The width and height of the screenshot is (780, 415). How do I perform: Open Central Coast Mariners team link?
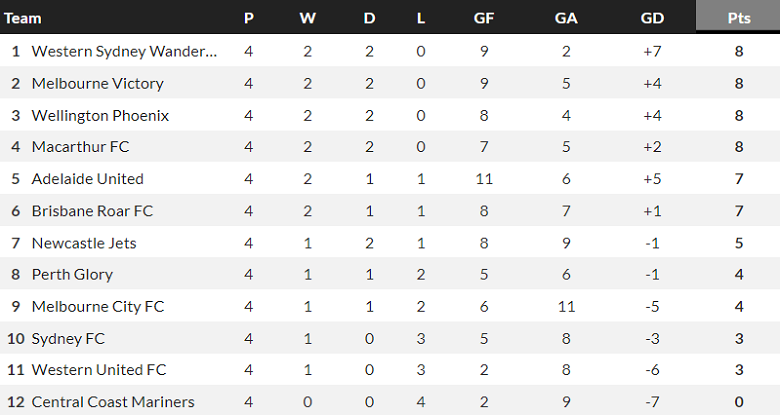(x=113, y=402)
